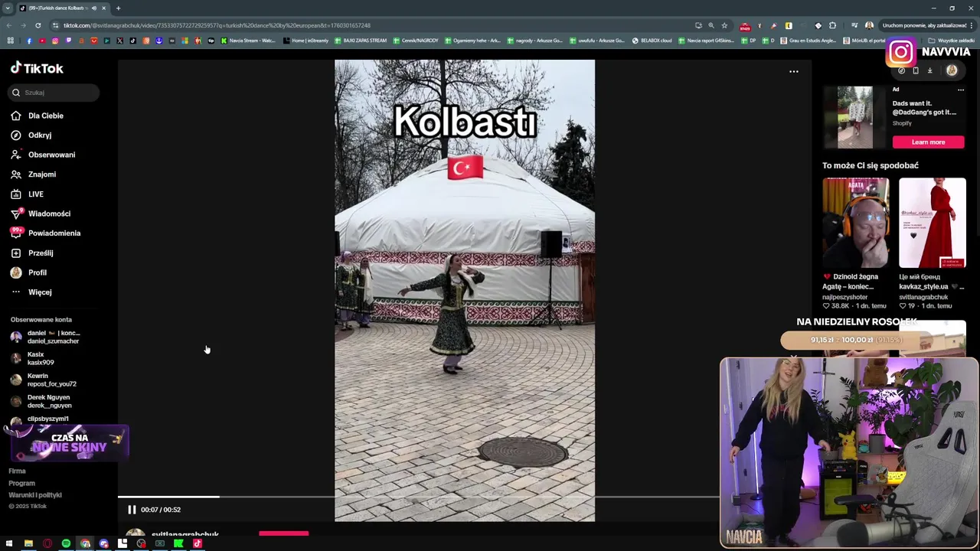The height and width of the screenshot is (551, 980).
Task: Go back in browser history
Action: pos(10,25)
